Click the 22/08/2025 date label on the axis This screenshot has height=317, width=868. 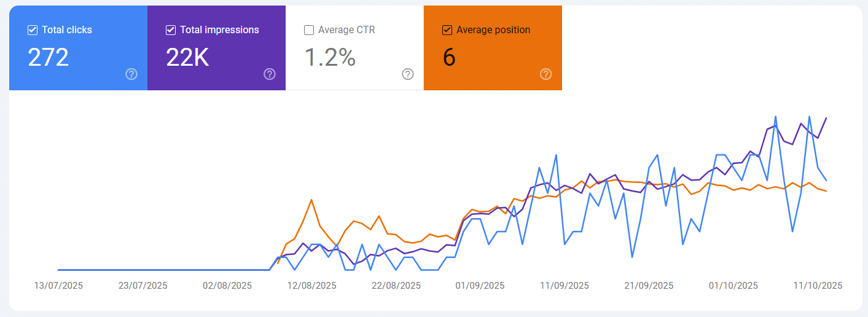[x=396, y=286]
